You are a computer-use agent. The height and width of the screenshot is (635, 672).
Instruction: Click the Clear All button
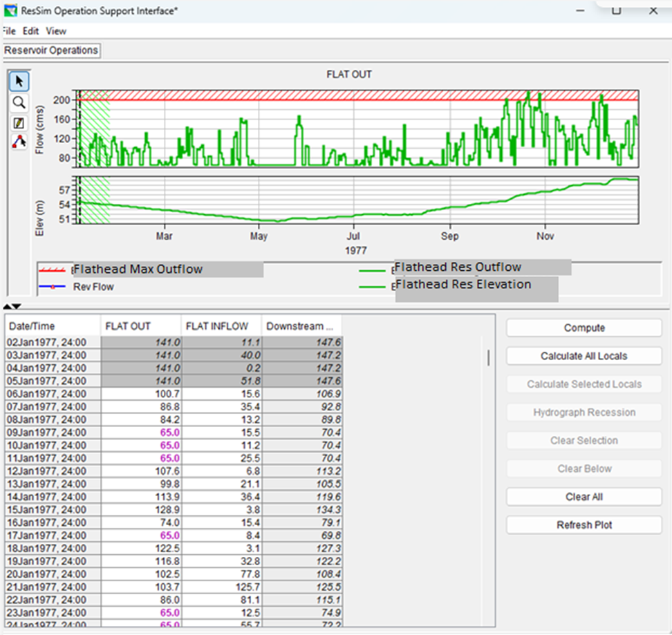click(x=584, y=497)
